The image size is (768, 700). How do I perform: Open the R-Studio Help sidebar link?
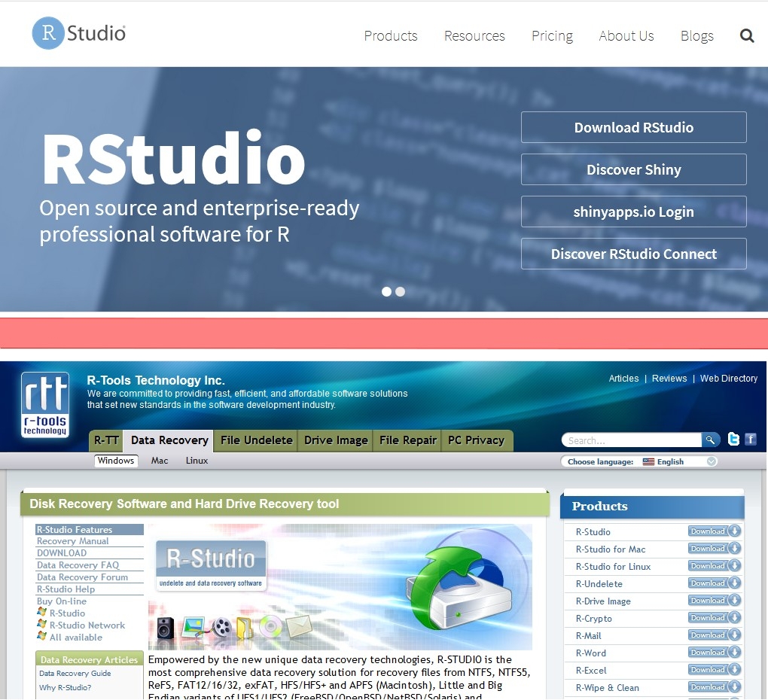66,589
